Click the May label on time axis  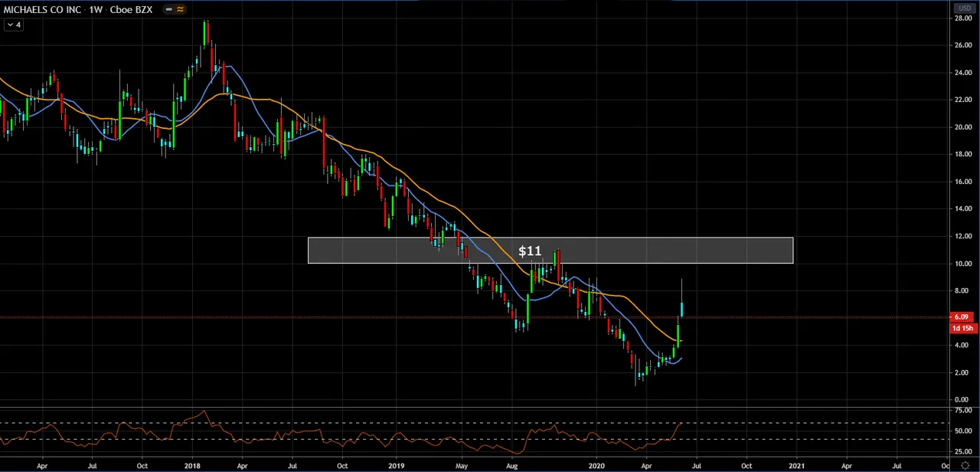coord(462,464)
